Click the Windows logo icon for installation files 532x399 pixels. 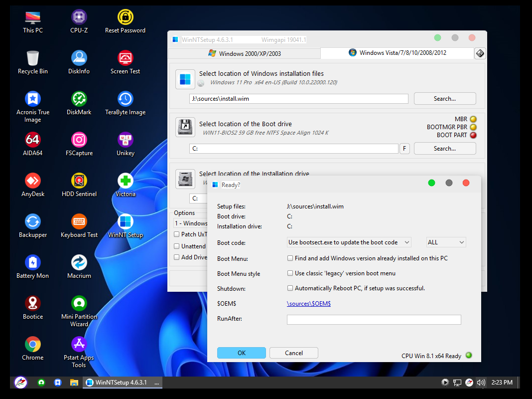pyautogui.click(x=185, y=79)
